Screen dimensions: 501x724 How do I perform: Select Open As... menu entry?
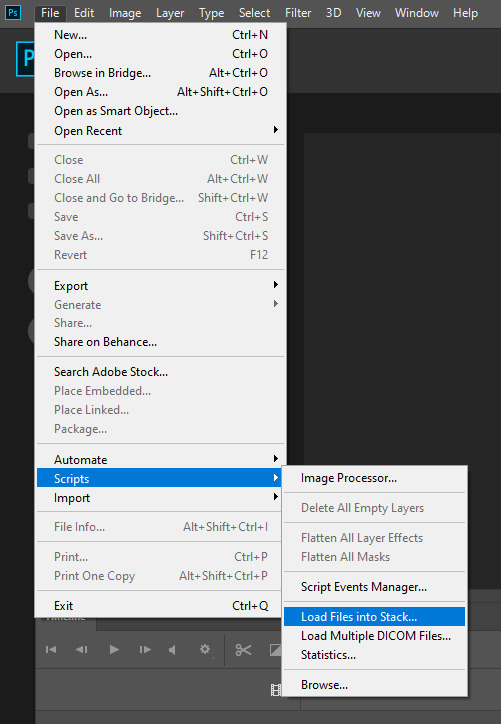(x=160, y=91)
